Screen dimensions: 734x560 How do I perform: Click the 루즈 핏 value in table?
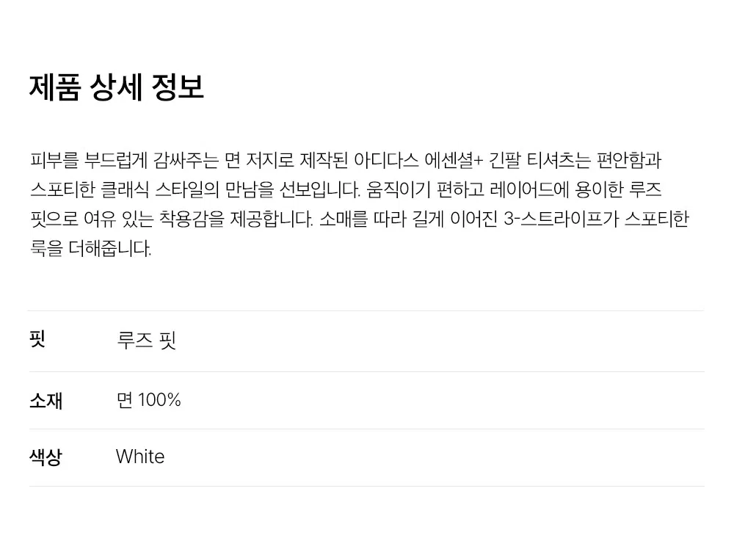pos(147,340)
